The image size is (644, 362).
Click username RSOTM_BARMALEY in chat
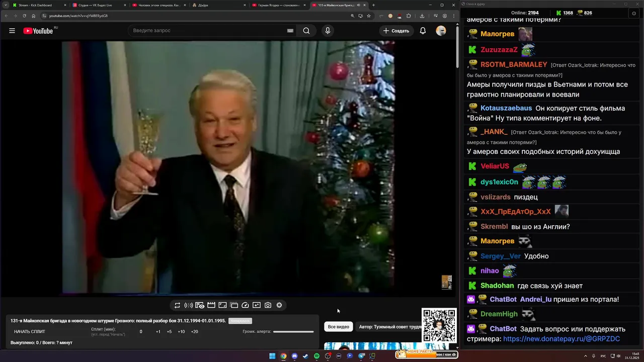514,65
